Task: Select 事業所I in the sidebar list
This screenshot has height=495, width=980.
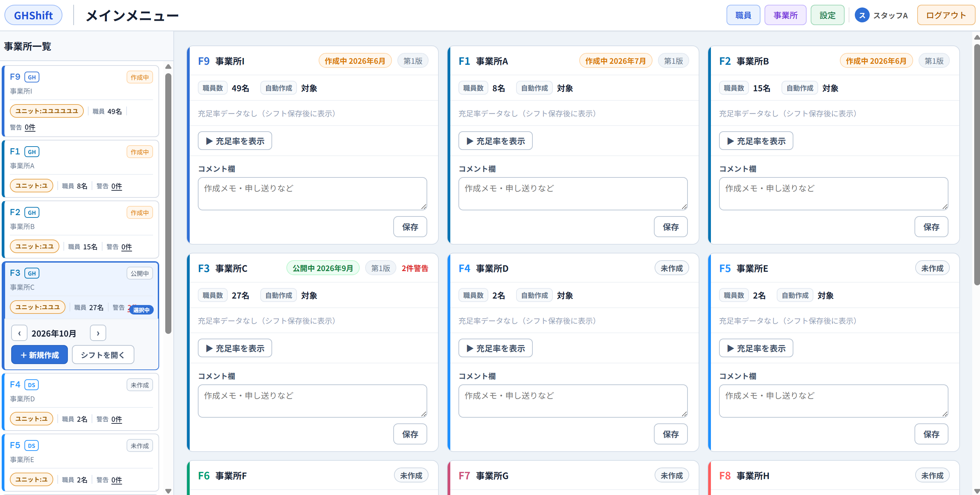Action: click(x=80, y=101)
